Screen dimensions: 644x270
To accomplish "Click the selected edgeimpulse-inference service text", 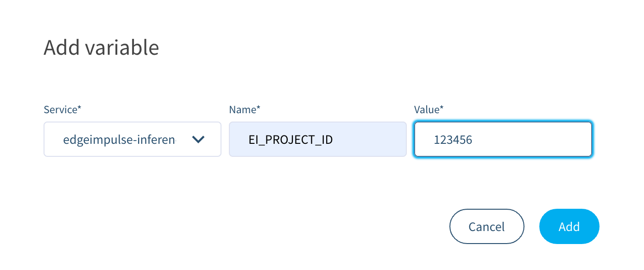I will tap(120, 139).
